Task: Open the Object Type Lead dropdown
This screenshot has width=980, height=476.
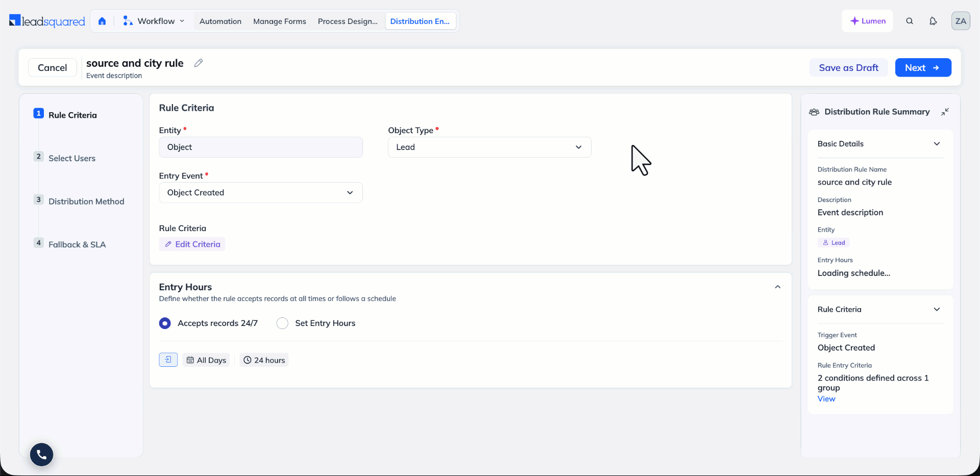Action: point(489,147)
